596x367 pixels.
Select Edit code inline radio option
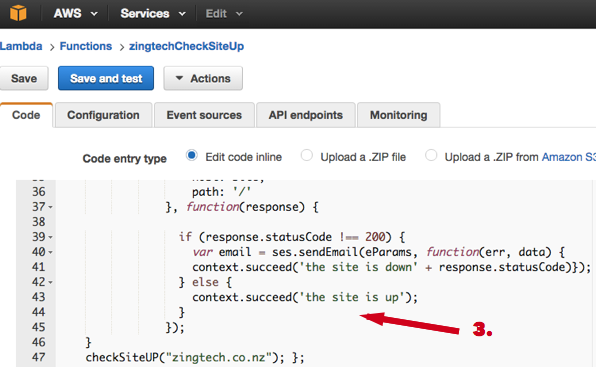click(192, 155)
